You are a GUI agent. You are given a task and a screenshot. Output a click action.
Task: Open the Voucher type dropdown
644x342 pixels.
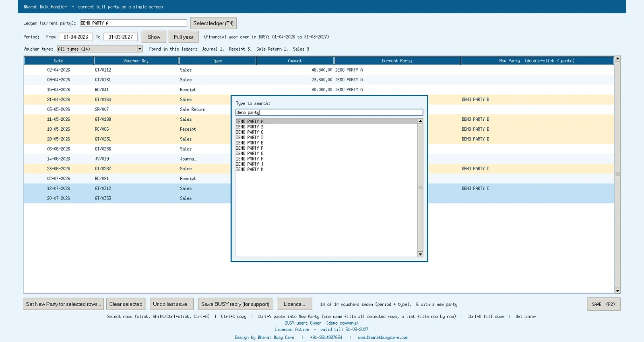point(100,49)
